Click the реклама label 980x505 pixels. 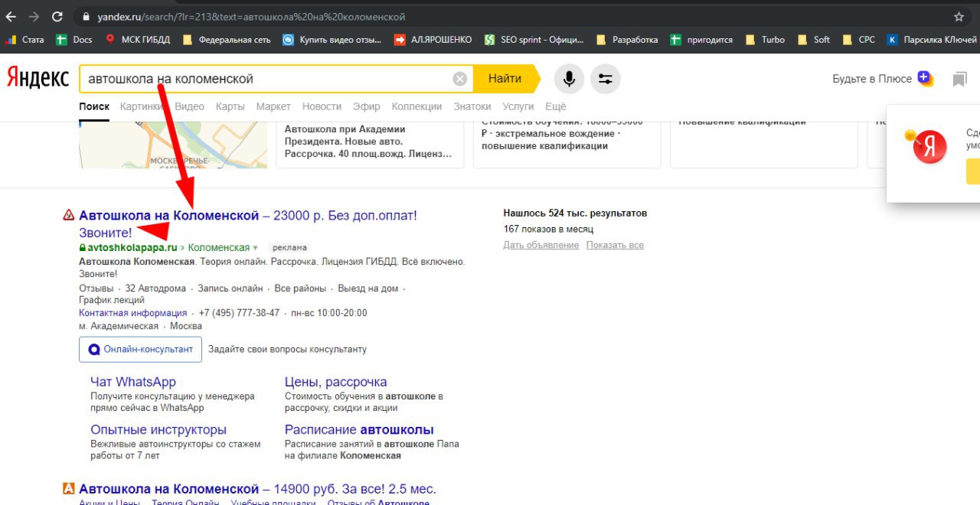click(x=289, y=248)
